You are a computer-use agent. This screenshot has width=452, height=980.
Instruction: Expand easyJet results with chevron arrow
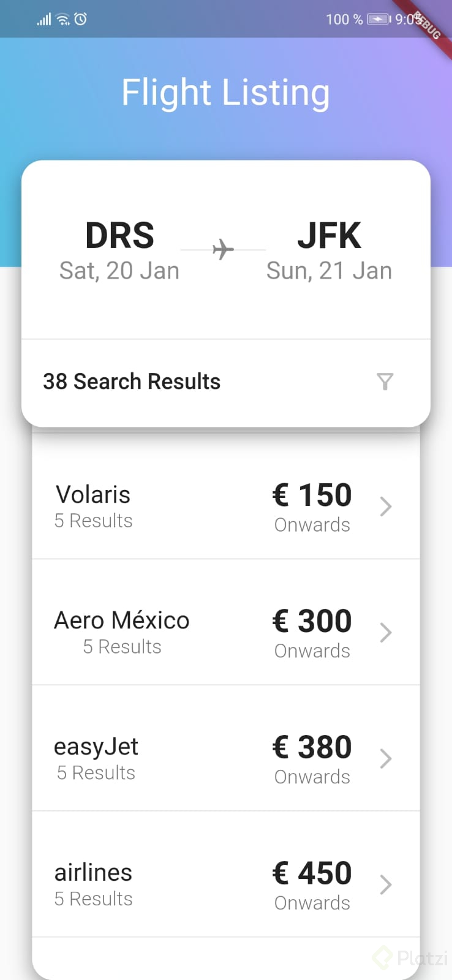click(385, 759)
